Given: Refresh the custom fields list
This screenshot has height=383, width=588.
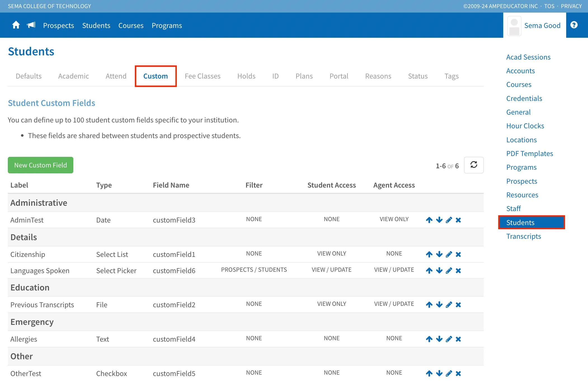Looking at the screenshot, I should coord(474,165).
